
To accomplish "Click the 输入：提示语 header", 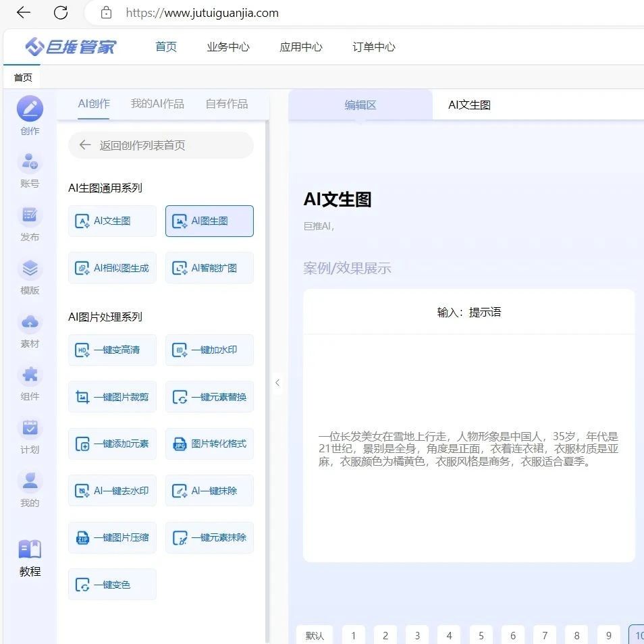I will pos(469,312).
